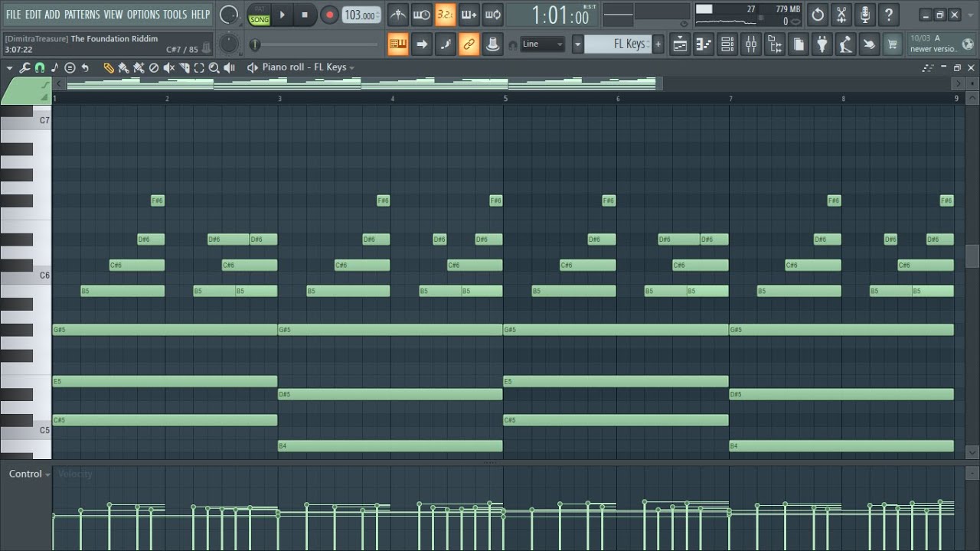Open the PATTERNS menu
This screenshot has height=551, width=980.
(82, 15)
